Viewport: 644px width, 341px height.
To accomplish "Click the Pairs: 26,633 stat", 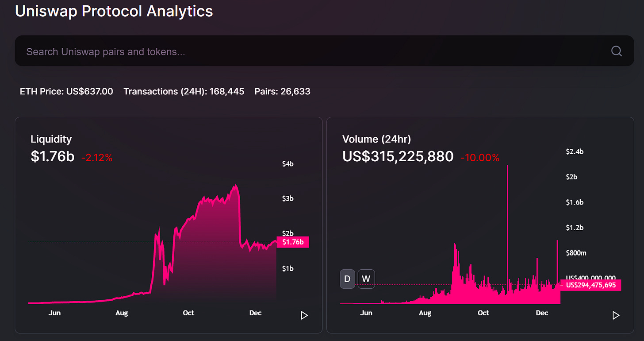I will (282, 92).
